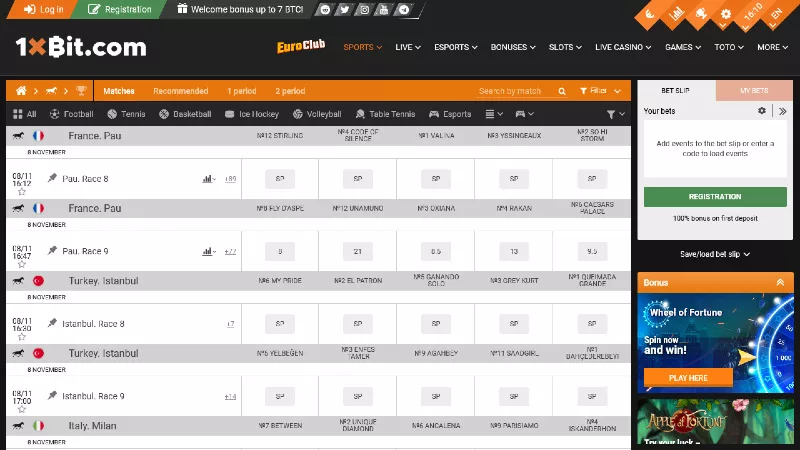This screenshot has width=800, height=450.
Task: Open the SPORTS menu
Action: pyautogui.click(x=363, y=47)
